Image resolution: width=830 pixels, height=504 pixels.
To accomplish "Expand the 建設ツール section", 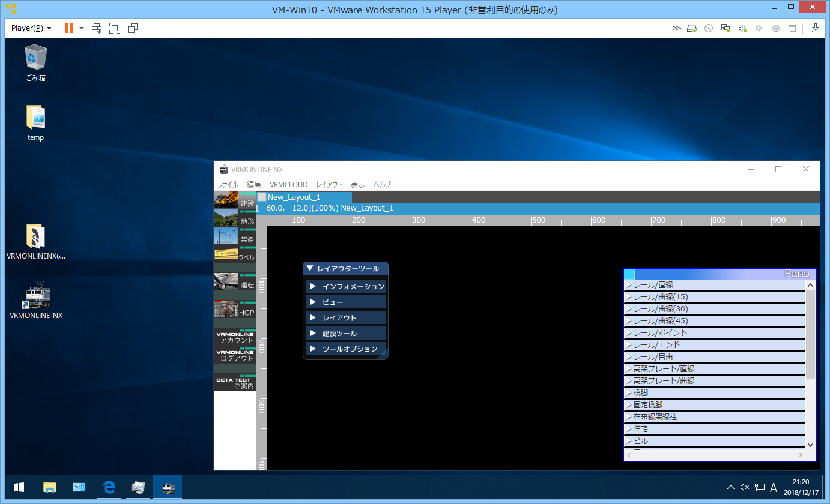I will coord(345,333).
